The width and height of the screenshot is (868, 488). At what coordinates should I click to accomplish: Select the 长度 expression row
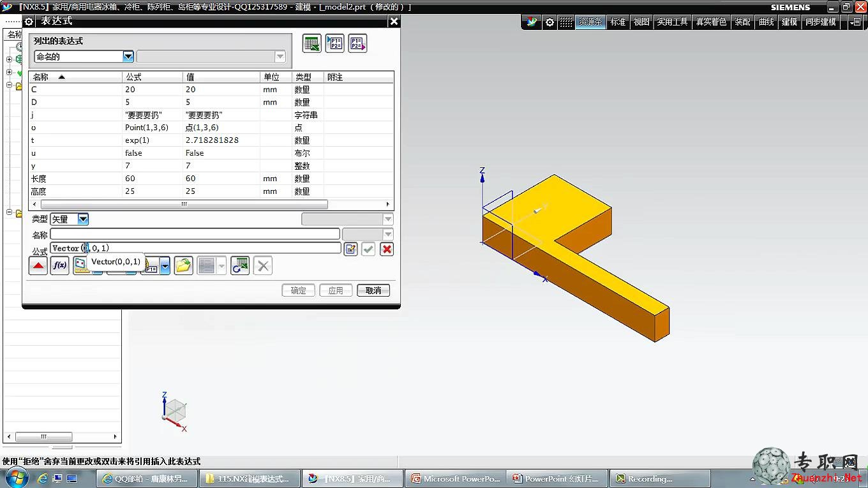point(211,179)
